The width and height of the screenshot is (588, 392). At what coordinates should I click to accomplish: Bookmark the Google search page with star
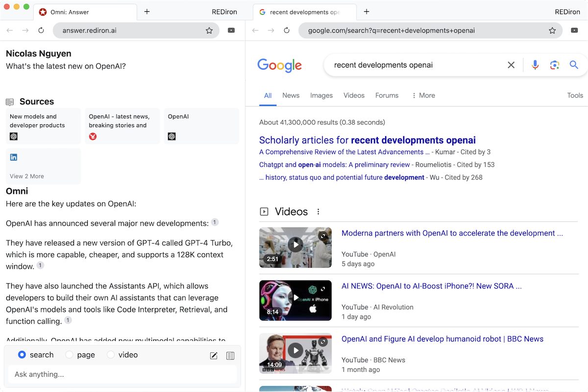[x=552, y=30]
